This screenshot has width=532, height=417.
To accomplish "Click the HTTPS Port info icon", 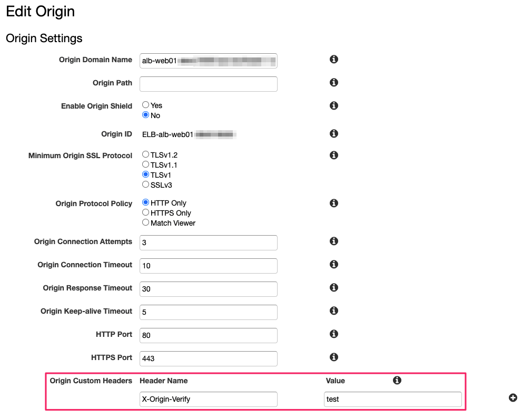I will [x=333, y=357].
